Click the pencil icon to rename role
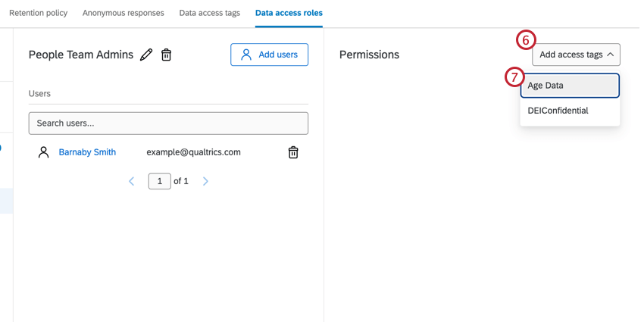Image resolution: width=644 pixels, height=322 pixels. [147, 55]
